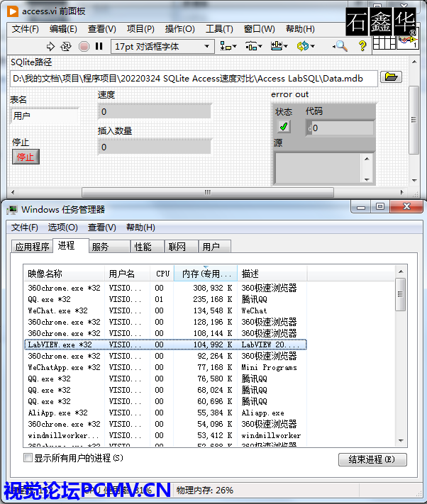427x504 pixels.
Task: Expand the Distribute Objects dropdown arrow
Action: [x=260, y=47]
